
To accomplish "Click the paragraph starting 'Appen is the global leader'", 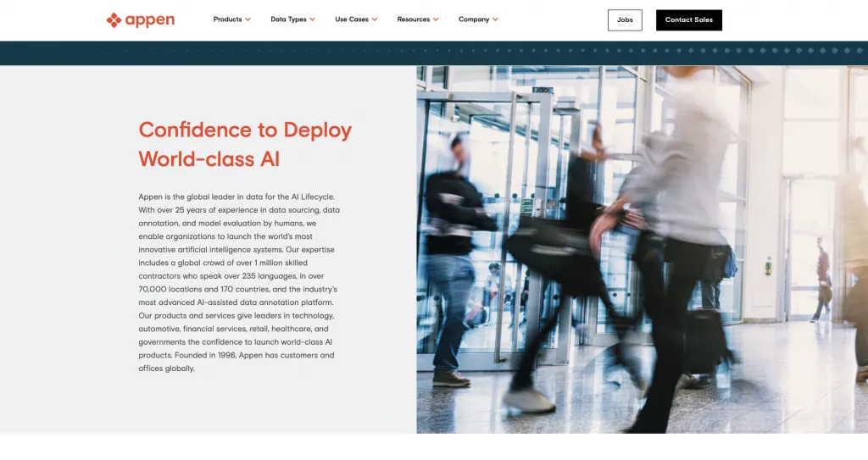I will click(x=239, y=282).
